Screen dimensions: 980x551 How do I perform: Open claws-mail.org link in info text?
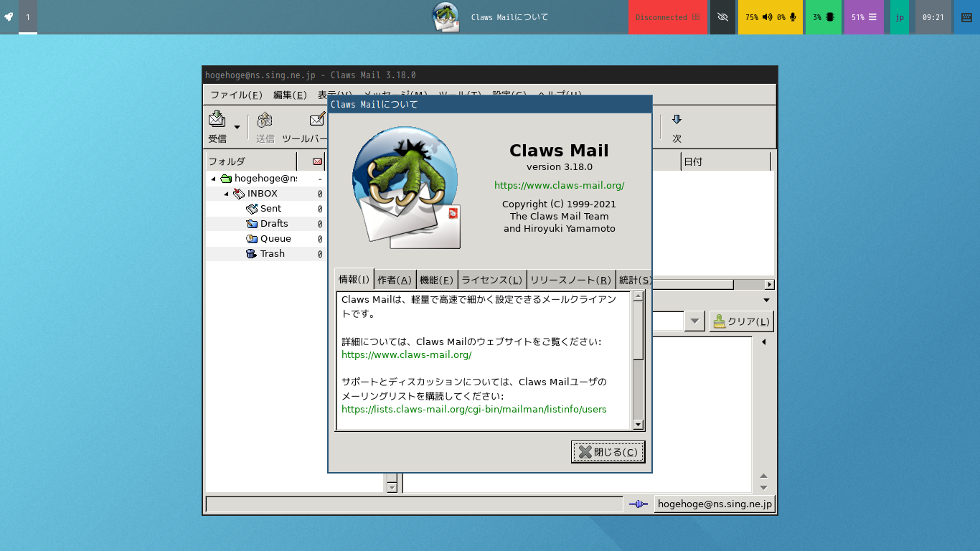406,354
